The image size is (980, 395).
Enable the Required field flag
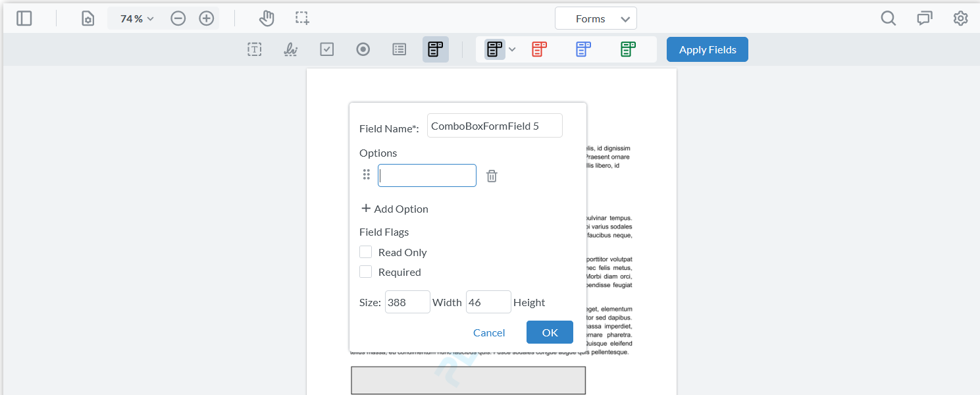click(x=365, y=271)
